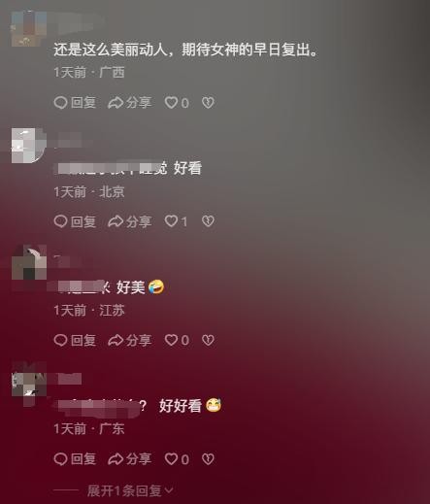
Task: Reply to the Guangxi comment
Action: pos(75,103)
